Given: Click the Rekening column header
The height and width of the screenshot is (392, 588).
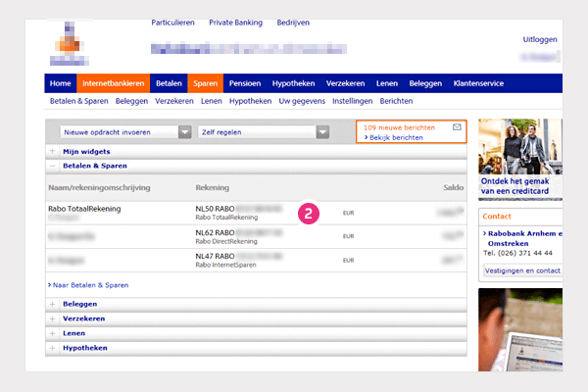Looking at the screenshot, I should (213, 187).
